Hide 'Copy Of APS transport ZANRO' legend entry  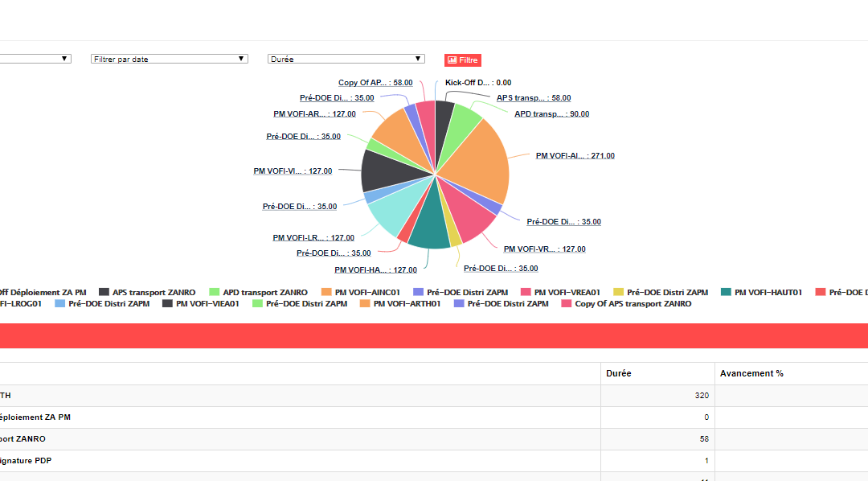627,304
